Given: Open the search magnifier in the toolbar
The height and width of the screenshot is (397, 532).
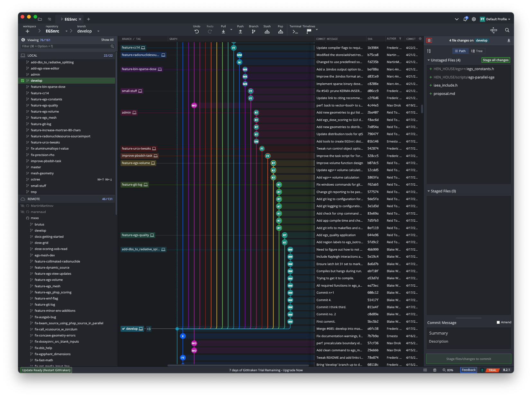Looking at the screenshot, I should [x=507, y=30].
